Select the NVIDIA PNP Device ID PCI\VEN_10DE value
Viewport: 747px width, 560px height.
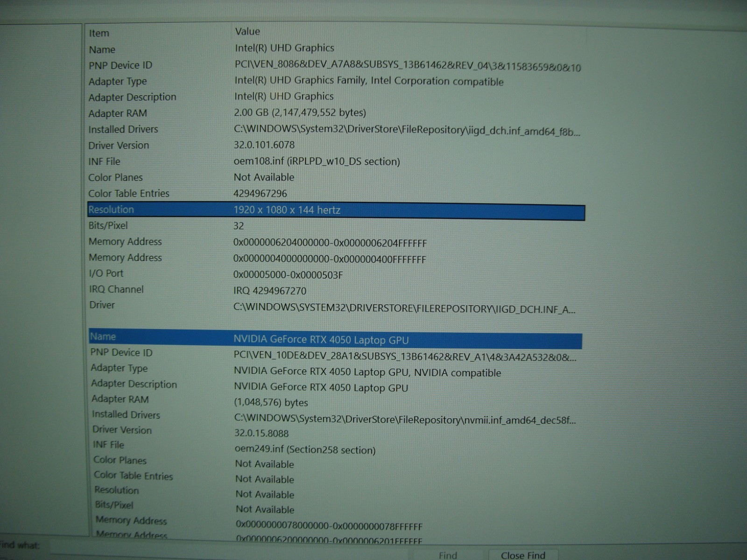405,357
